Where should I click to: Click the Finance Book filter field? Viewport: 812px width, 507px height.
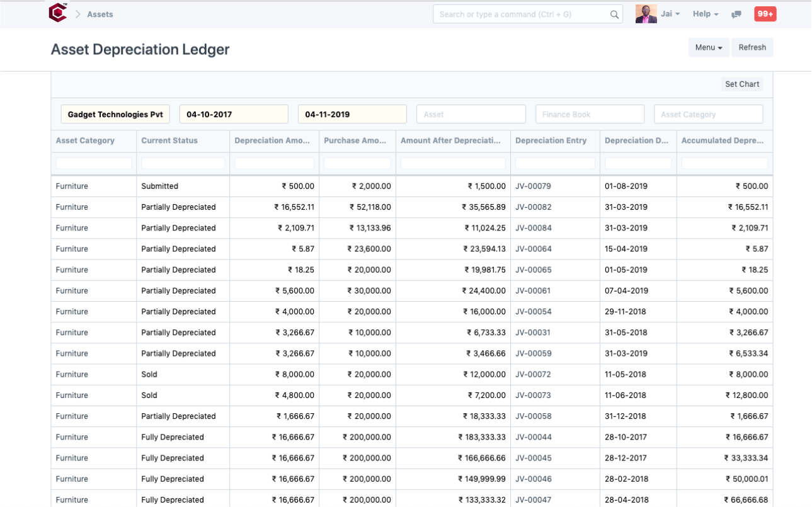(590, 114)
